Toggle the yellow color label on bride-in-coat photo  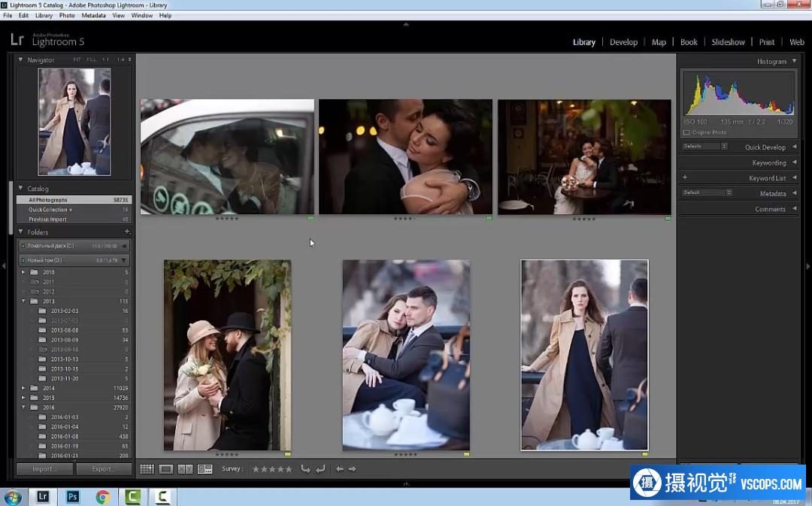644,455
